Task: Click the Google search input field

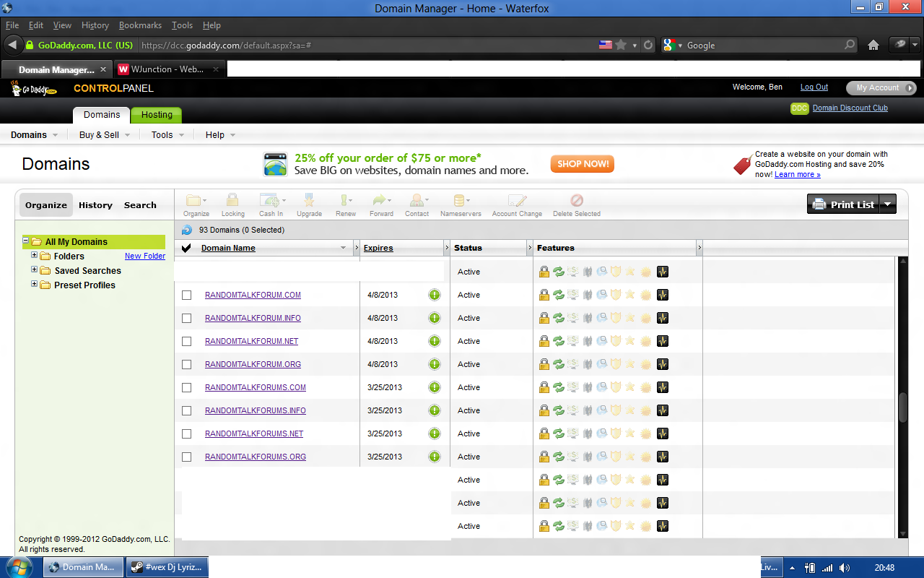Action: tap(764, 45)
